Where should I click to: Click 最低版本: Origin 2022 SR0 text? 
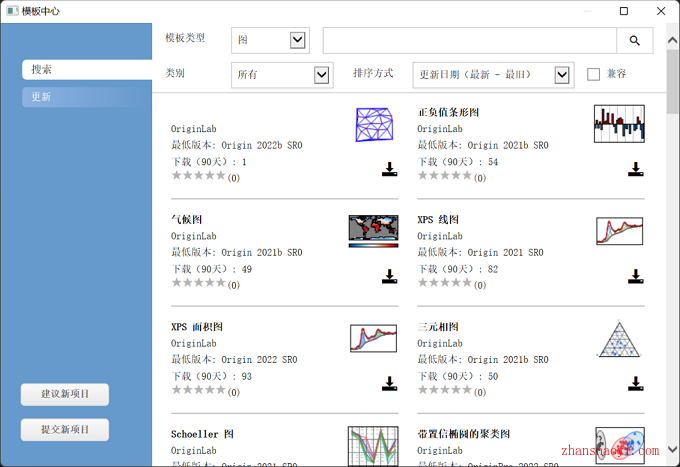point(234,359)
